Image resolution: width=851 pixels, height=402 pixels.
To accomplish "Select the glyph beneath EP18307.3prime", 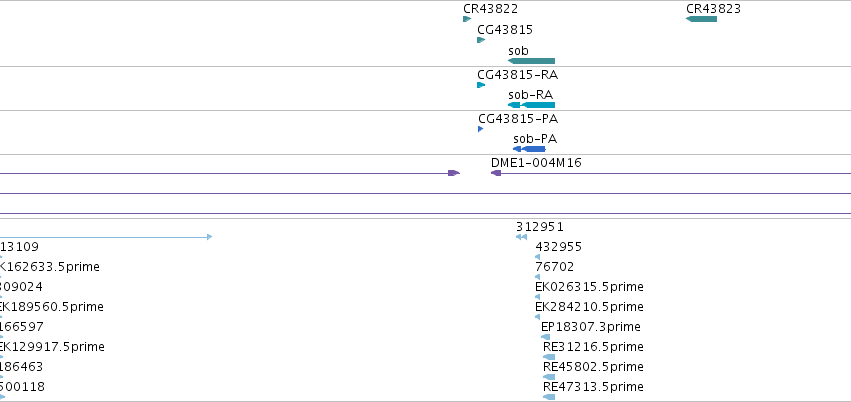I will click(545, 337).
